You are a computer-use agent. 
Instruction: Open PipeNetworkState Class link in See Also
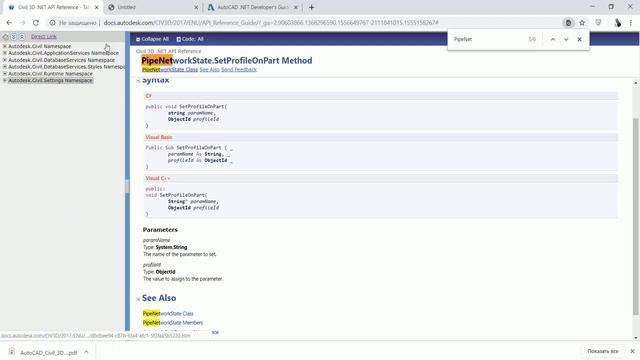coord(168,313)
